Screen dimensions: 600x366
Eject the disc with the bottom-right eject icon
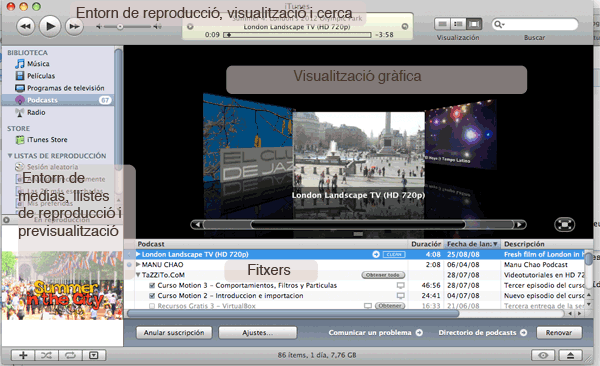570,355
